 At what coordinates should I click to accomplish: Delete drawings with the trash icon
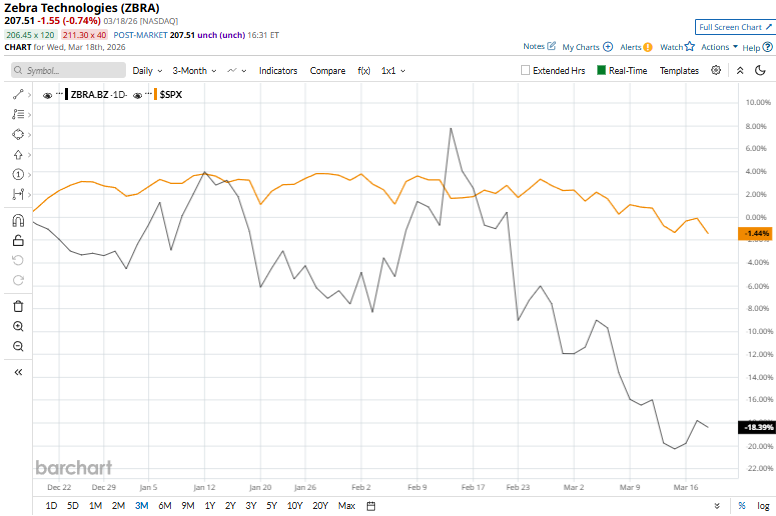tap(18, 306)
